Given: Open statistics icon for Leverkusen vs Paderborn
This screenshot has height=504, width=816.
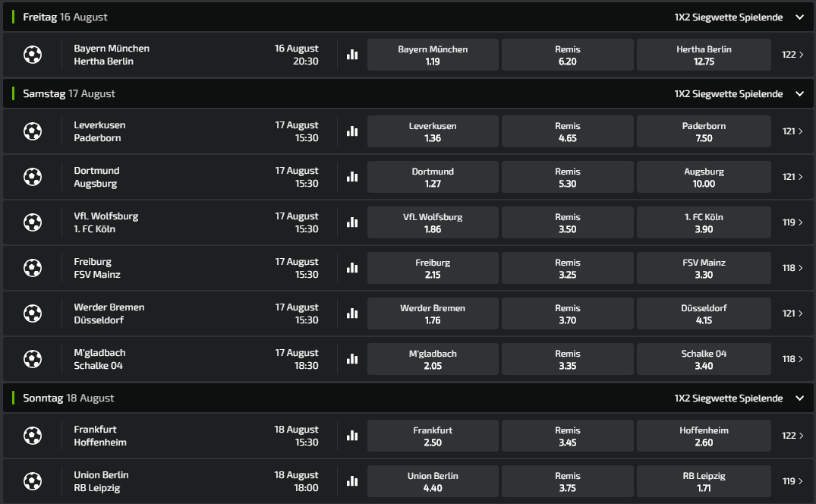Looking at the screenshot, I should pyautogui.click(x=352, y=131).
